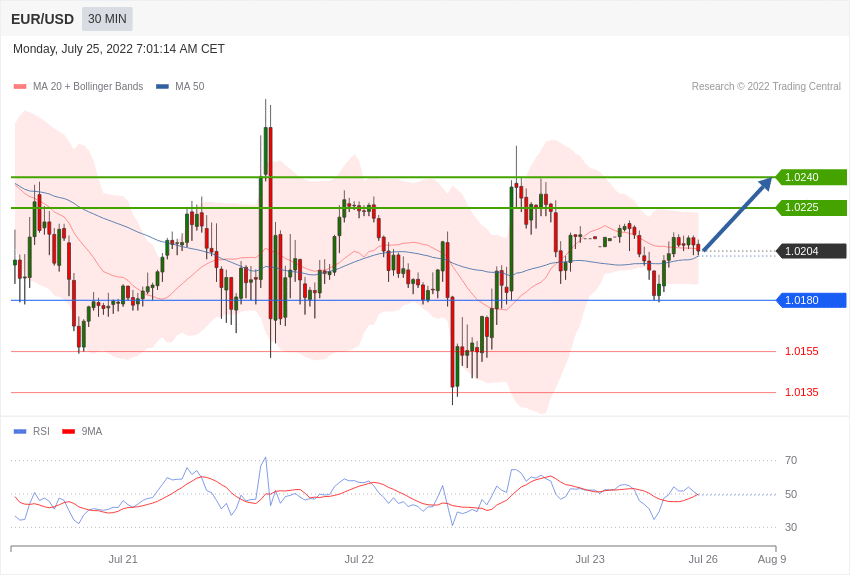The width and height of the screenshot is (850, 576).
Task: Click the Research © 2022 Trading Central credit
Action: pos(766,86)
